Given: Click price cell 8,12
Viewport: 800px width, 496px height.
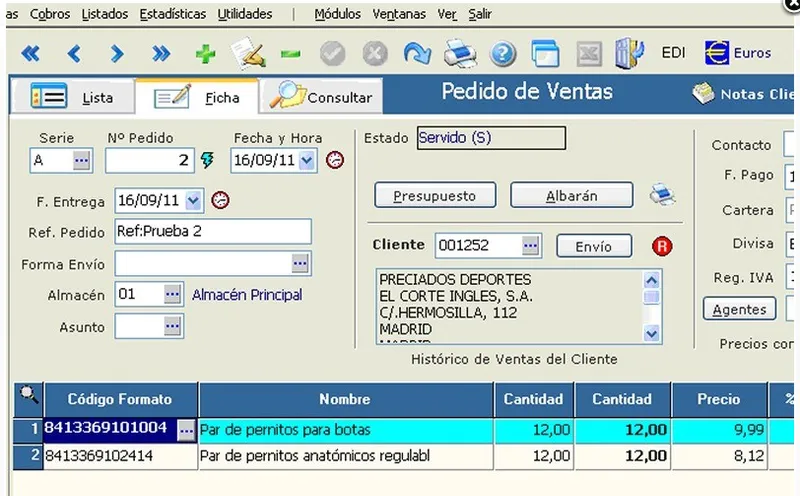Looking at the screenshot, I should 719,456.
